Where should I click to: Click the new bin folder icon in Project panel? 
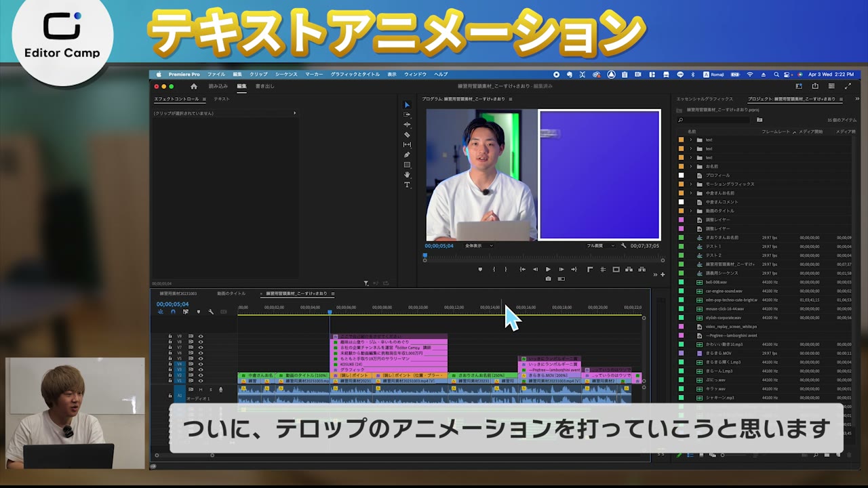click(759, 120)
